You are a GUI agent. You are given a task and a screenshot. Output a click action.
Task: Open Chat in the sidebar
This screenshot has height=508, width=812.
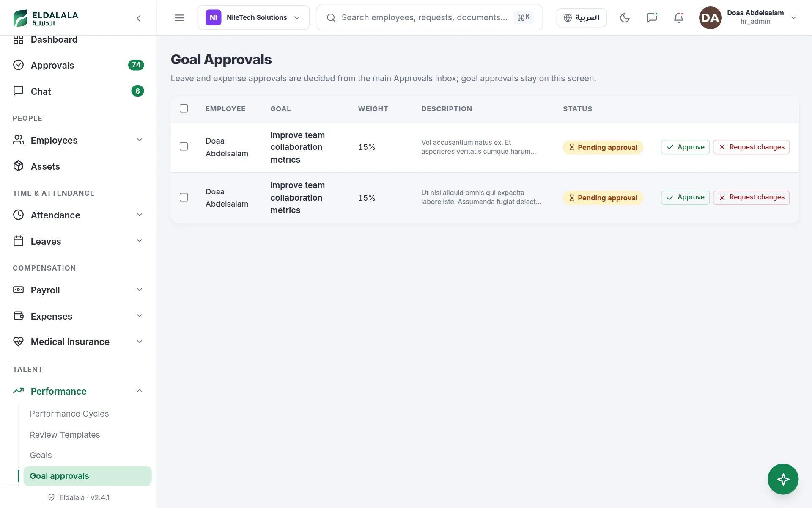(x=78, y=91)
